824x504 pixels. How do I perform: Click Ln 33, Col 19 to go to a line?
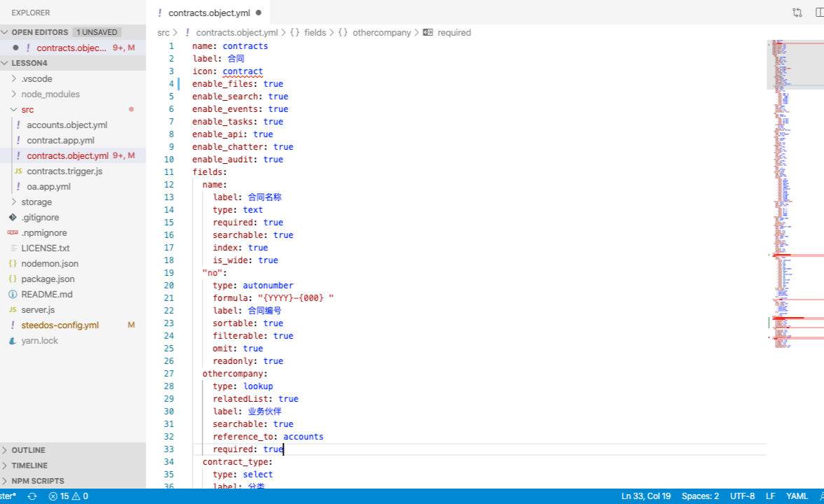coord(645,496)
